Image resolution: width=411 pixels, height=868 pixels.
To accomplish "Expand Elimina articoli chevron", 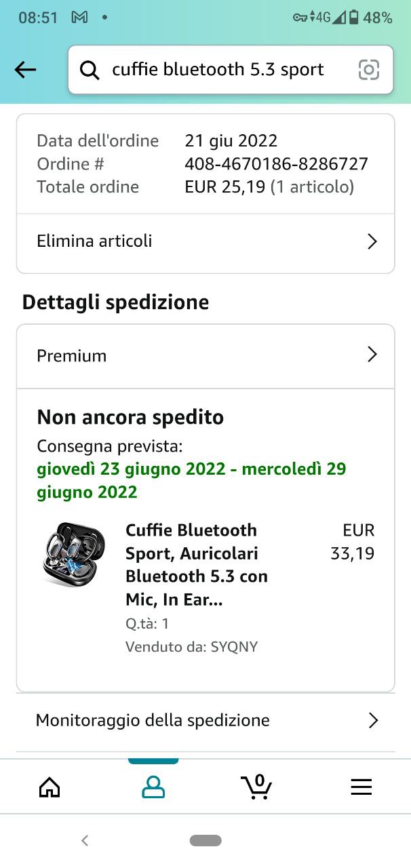I will 372,241.
